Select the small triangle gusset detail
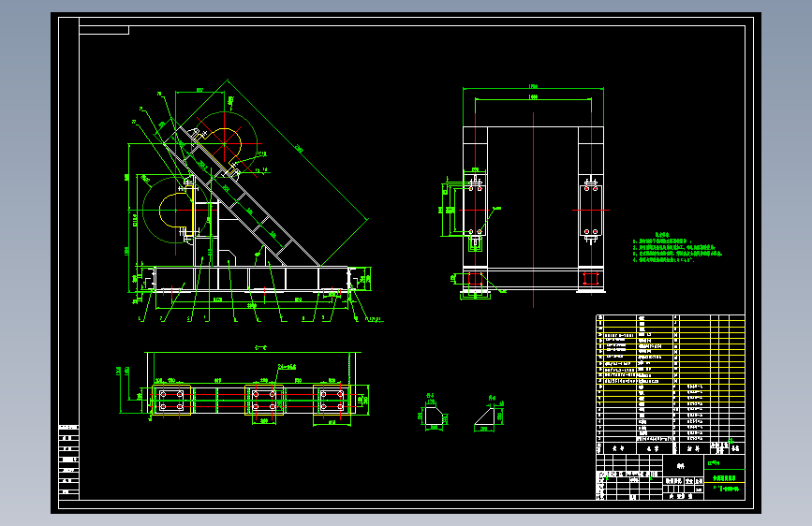812x526 pixels. point(484,416)
